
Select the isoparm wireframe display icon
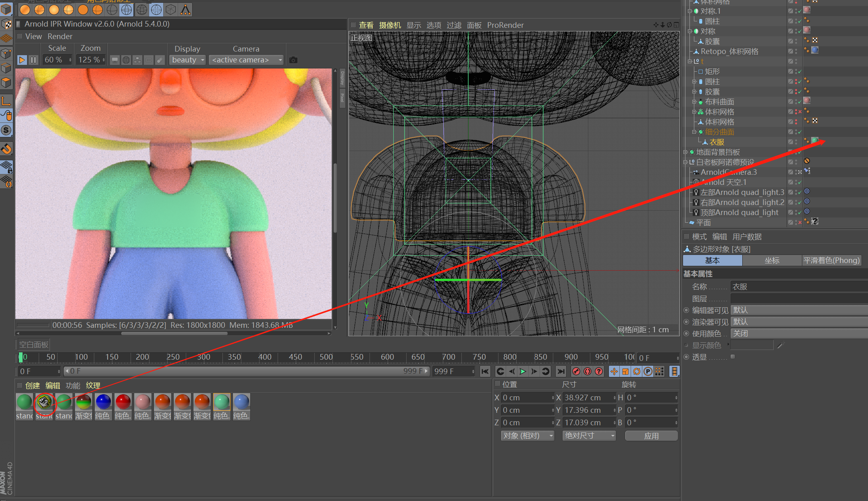(x=156, y=9)
